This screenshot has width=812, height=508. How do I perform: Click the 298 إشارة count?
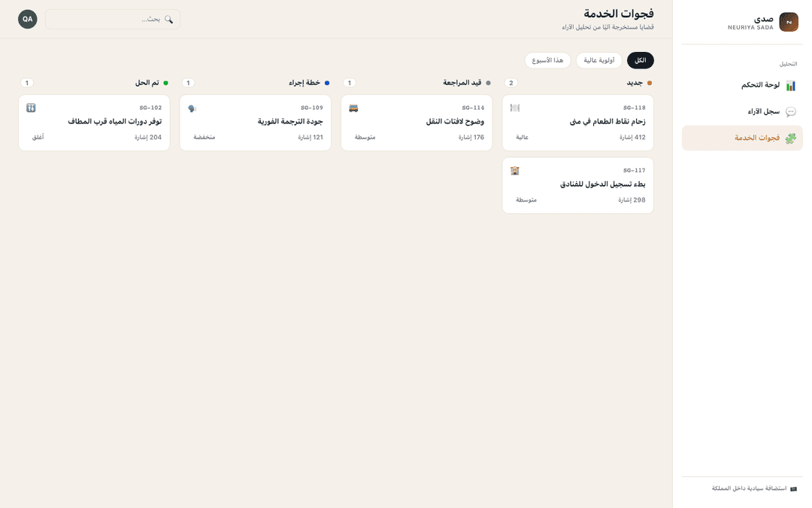coord(632,200)
